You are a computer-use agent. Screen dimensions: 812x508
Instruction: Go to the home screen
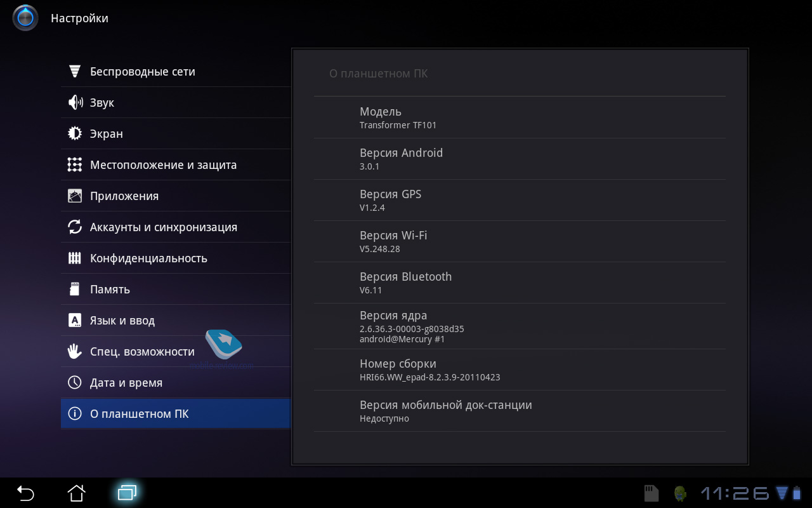click(x=76, y=493)
